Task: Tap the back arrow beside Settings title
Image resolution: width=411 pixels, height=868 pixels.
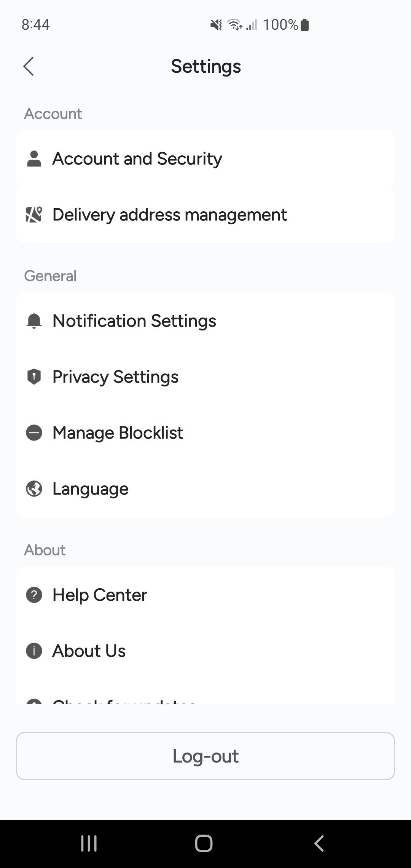Action: pyautogui.click(x=29, y=67)
